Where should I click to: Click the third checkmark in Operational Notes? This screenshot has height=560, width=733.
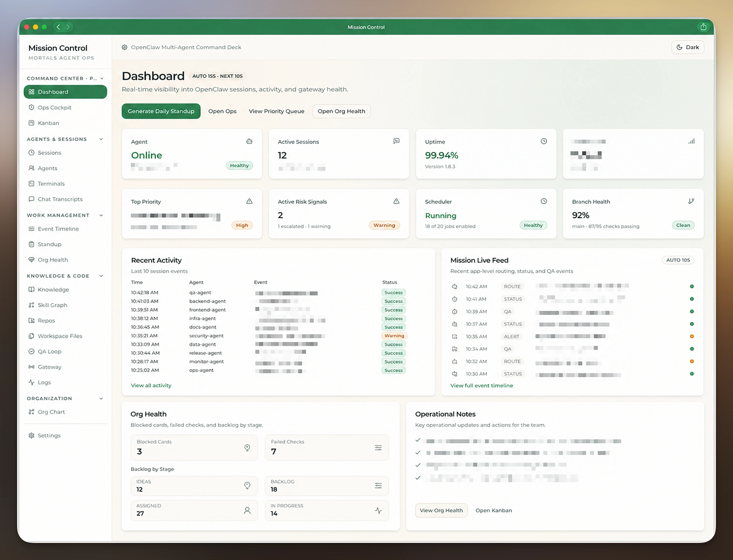coord(418,465)
